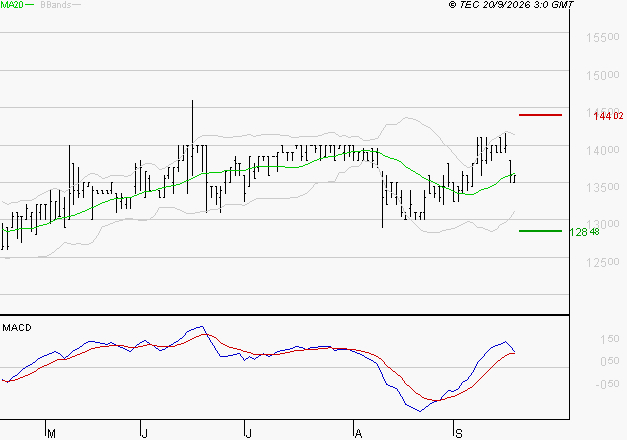627x440 pixels.
Task: Click the S month marker on time axis
Action: click(x=459, y=434)
